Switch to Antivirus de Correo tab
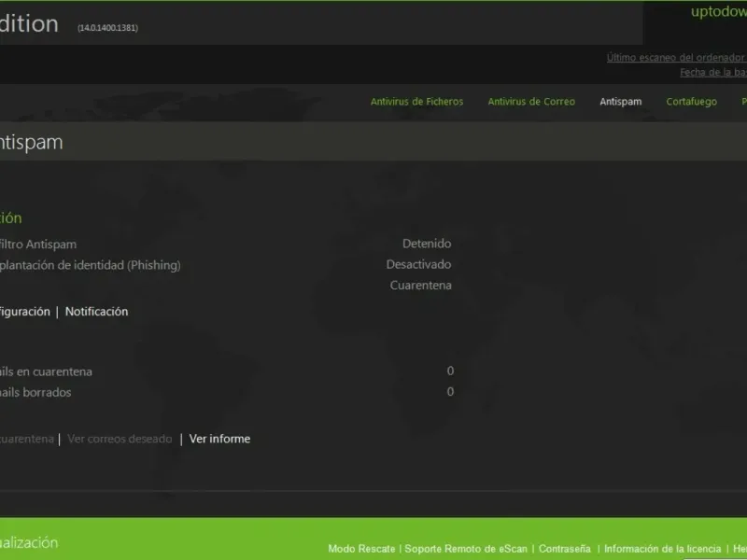This screenshot has width=747, height=560. (x=531, y=102)
